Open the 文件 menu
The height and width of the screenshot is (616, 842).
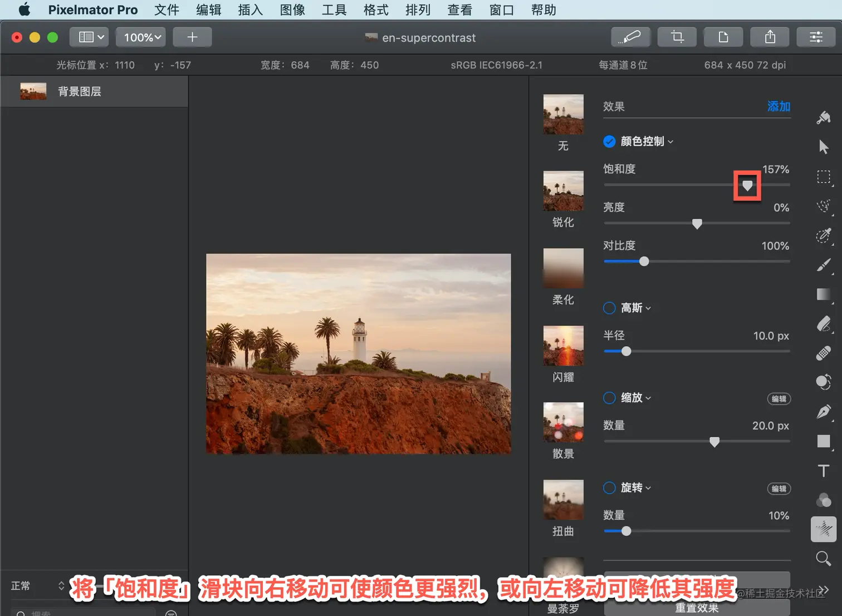tap(167, 9)
